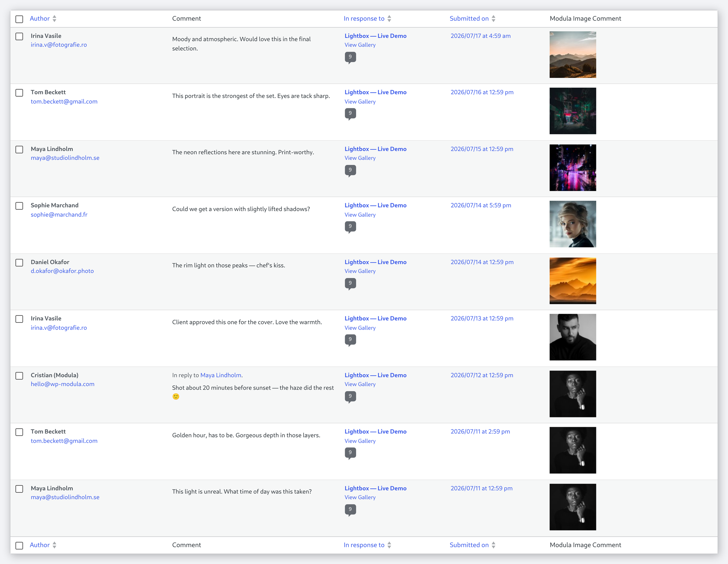This screenshot has height=564, width=728.
Task: Click comment count bubble in Maya Lindholm's 07/15 row
Action: point(350,170)
